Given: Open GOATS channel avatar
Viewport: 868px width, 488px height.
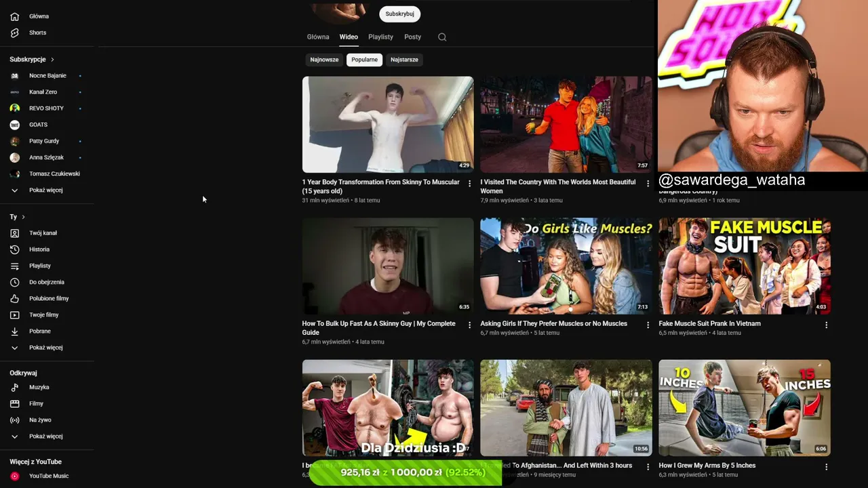Looking at the screenshot, I should pos(15,125).
